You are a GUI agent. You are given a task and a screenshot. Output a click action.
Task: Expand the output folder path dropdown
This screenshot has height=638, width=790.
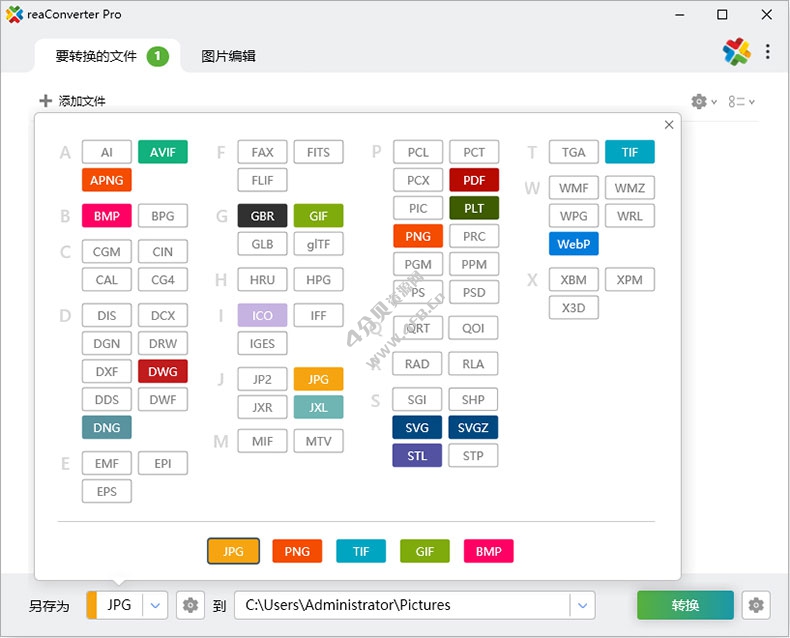tap(582, 605)
